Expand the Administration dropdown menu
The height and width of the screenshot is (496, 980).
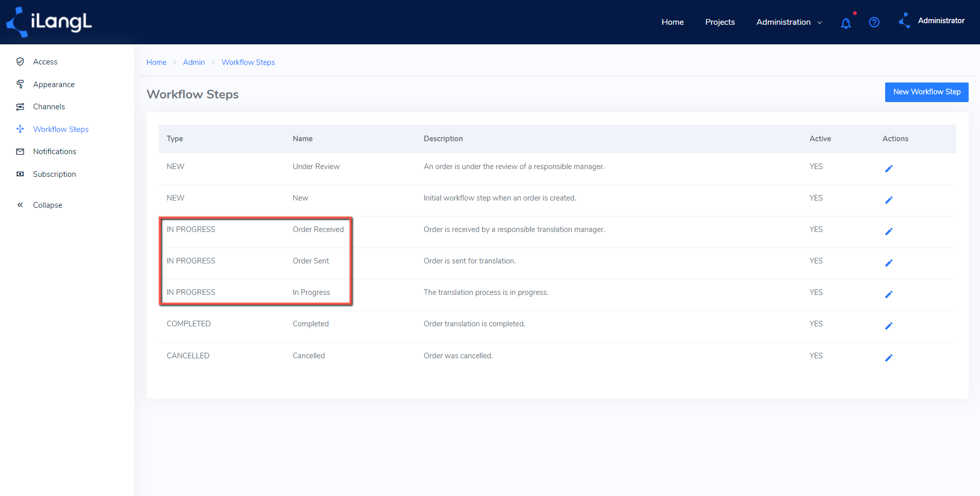click(789, 22)
